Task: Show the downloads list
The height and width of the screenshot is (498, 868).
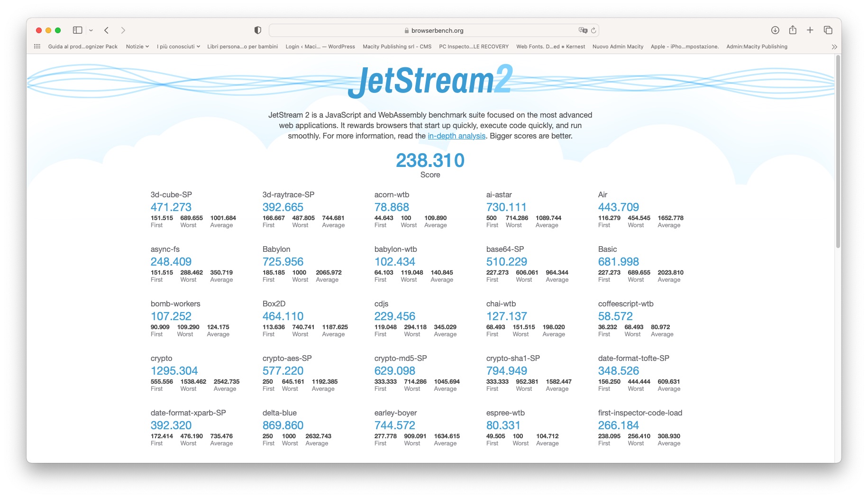Action: (775, 30)
